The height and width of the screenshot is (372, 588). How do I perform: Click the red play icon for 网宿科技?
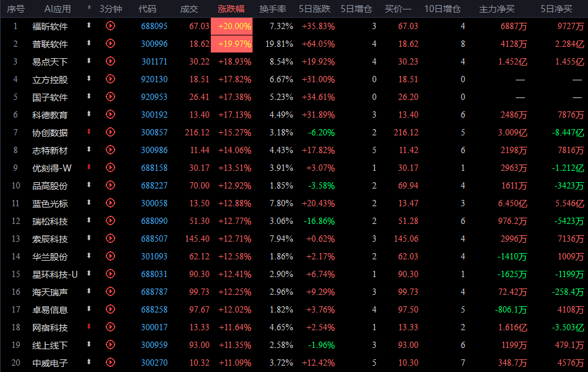coord(110,327)
